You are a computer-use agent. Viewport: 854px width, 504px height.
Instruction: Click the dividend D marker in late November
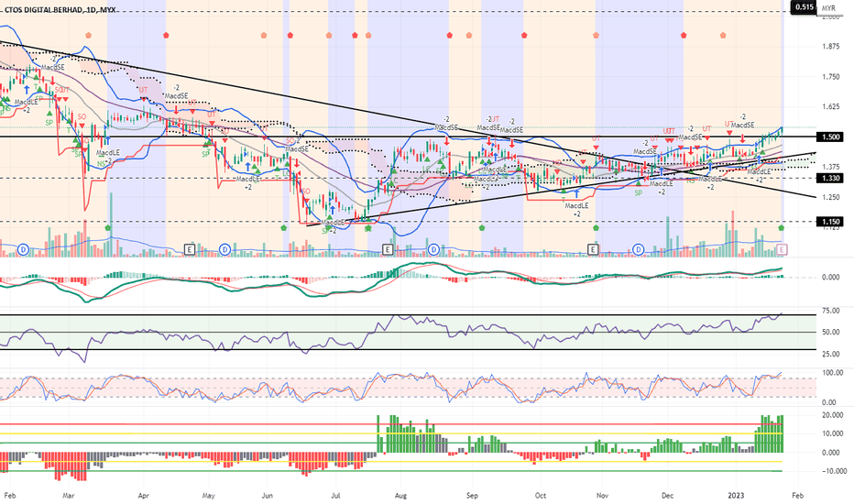click(639, 249)
